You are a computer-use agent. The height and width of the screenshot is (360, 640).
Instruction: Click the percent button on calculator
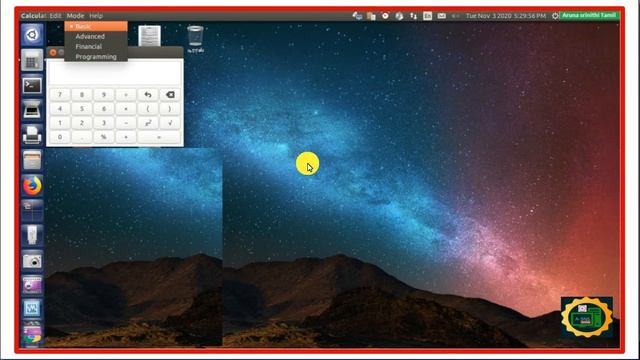coord(104,137)
